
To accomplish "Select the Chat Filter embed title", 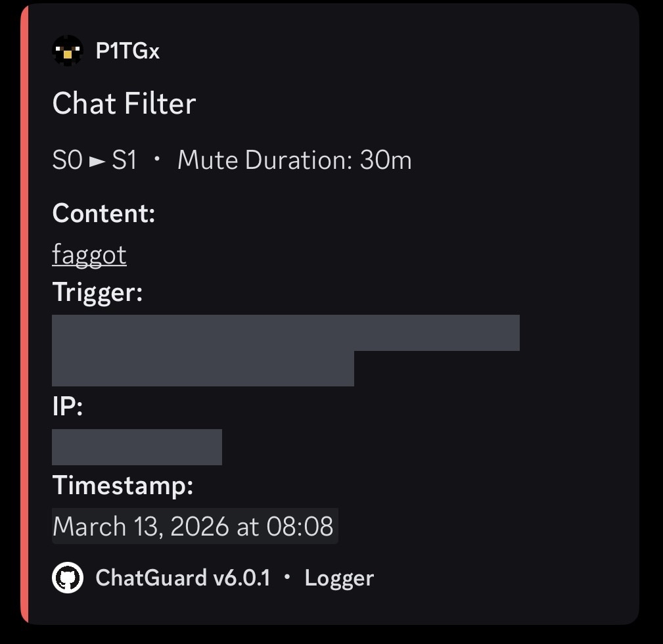I will pyautogui.click(x=124, y=104).
